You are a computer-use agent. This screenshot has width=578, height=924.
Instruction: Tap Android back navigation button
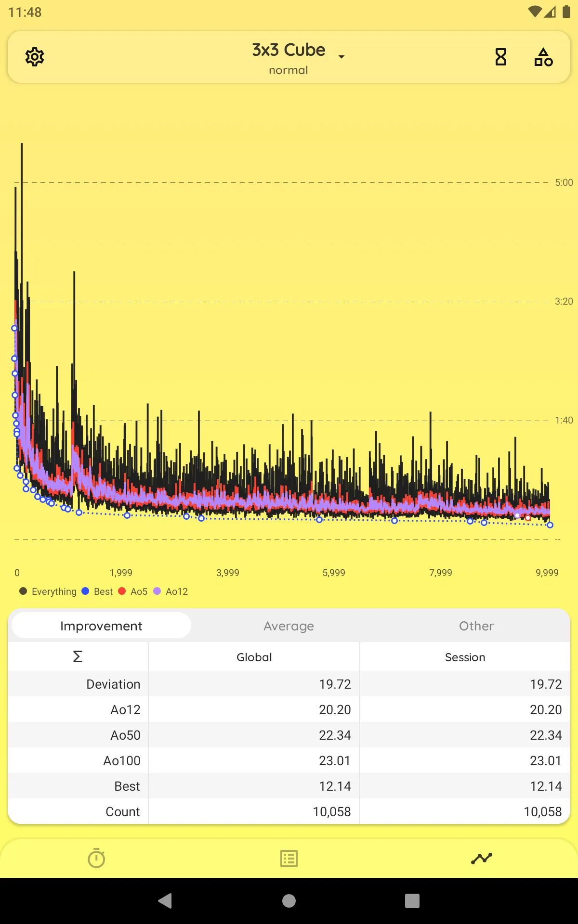[165, 900]
